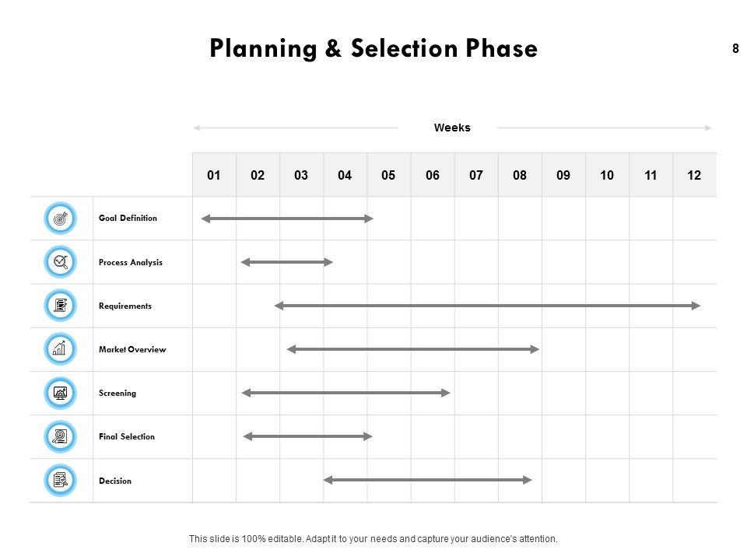
Task: Select the Market Overview chart icon
Action: (61, 349)
